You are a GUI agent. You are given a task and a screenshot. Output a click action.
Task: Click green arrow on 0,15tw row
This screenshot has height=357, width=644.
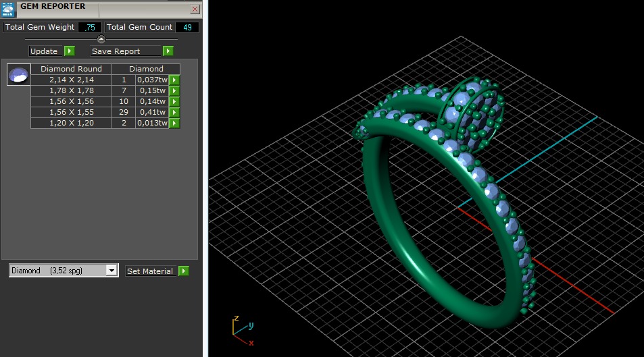coord(174,90)
